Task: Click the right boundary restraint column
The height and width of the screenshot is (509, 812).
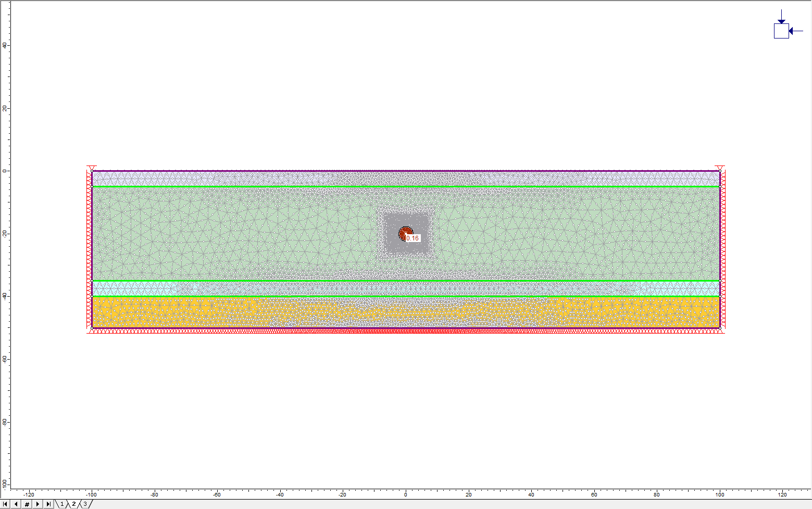Action: coord(723,250)
